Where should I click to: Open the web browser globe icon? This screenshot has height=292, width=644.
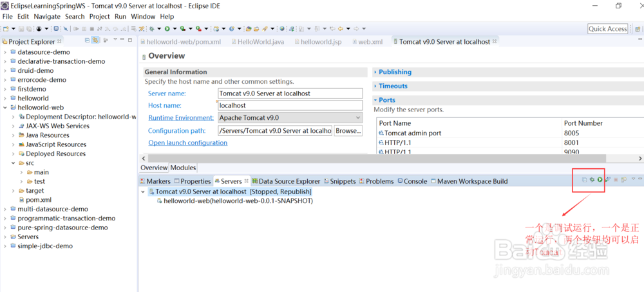pyautogui.click(x=282, y=29)
